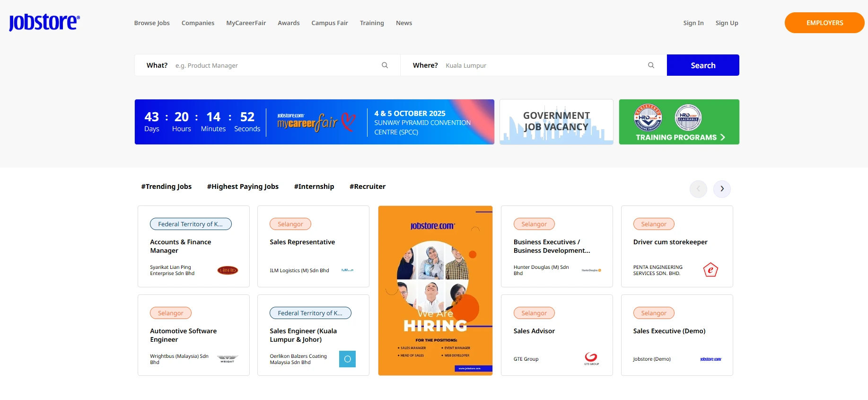This screenshot has width=868, height=400.
Task: Open Campus Fair page
Action: (x=330, y=23)
